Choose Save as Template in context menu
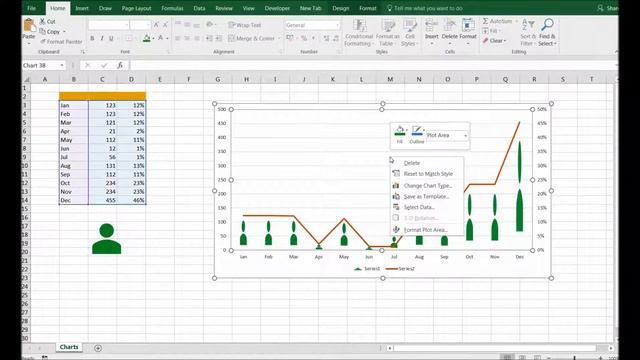Screen dimensions: 640x360 (427, 197)
